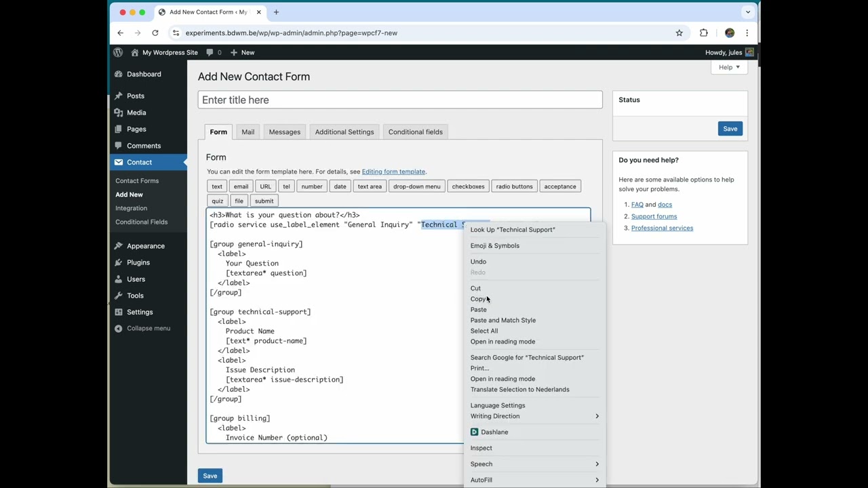Open My Wordpress Site home link

[x=164, y=52]
